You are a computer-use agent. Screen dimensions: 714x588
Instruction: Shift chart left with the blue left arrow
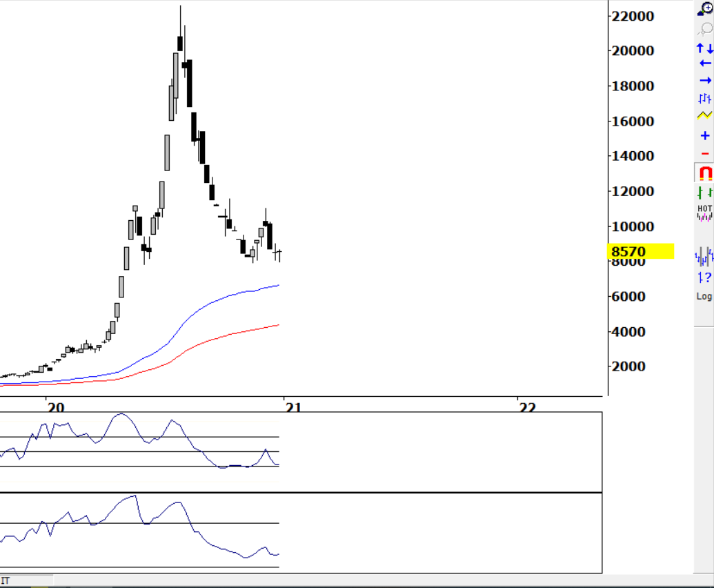pyautogui.click(x=705, y=63)
